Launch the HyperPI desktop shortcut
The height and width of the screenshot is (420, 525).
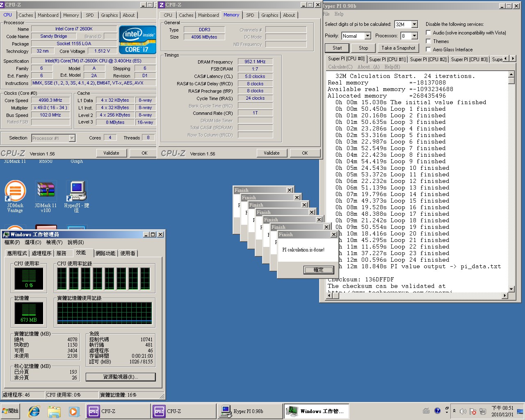[x=77, y=196]
